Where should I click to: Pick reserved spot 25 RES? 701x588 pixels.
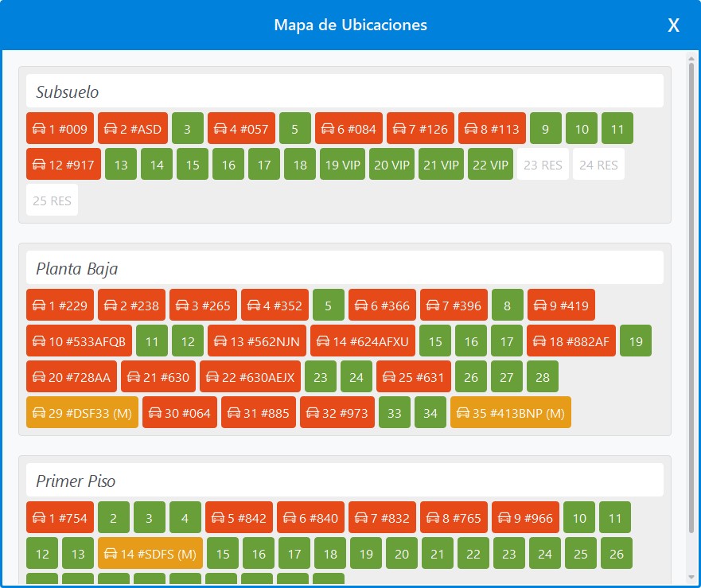point(52,201)
